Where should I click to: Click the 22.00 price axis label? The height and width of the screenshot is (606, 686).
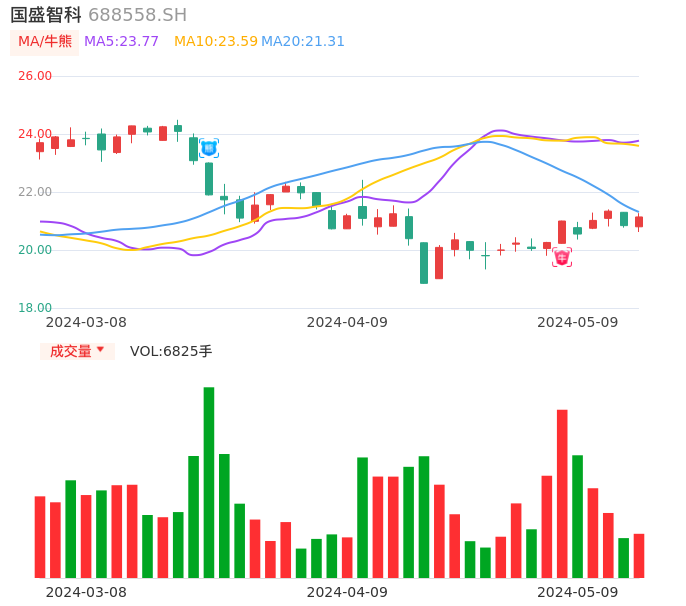pyautogui.click(x=35, y=192)
